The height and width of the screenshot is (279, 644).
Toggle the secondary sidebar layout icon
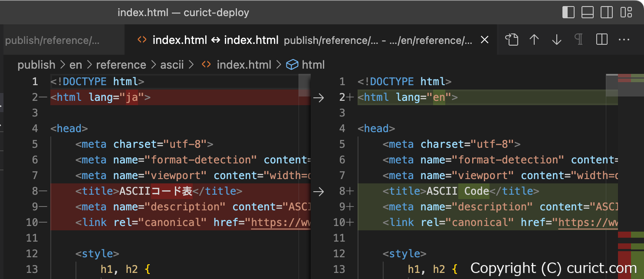coord(607,12)
